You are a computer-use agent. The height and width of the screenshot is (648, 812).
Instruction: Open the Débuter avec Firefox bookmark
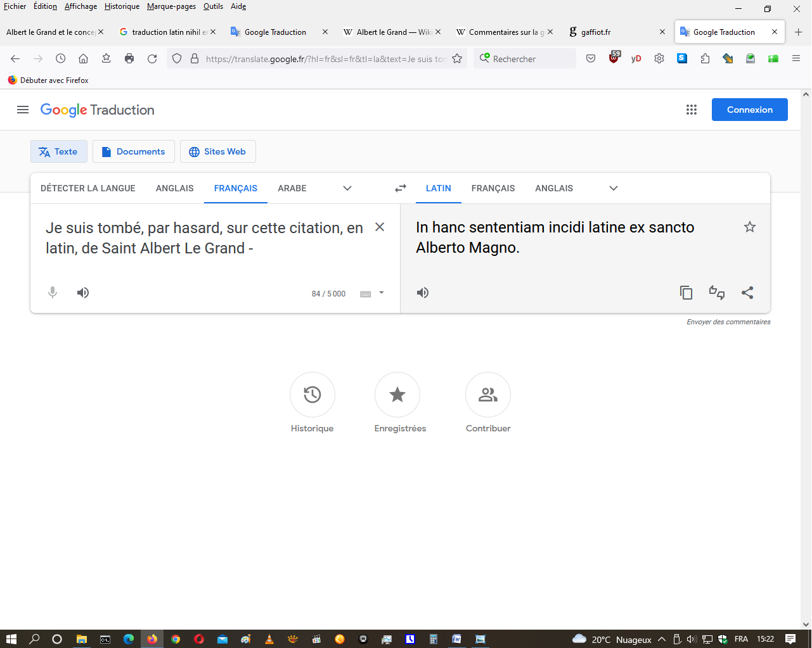coord(48,80)
